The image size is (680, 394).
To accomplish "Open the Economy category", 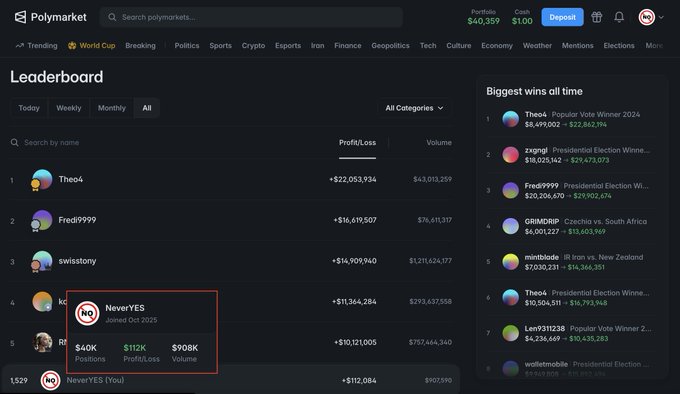I will point(497,46).
